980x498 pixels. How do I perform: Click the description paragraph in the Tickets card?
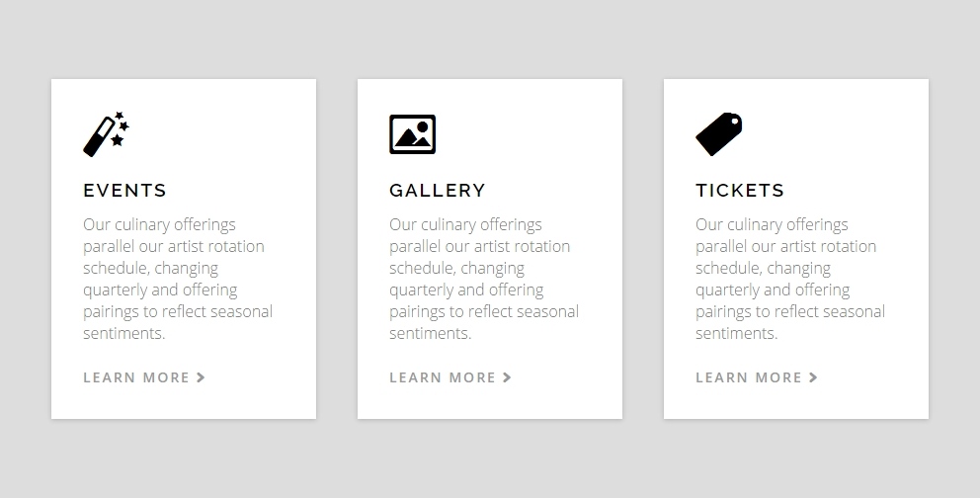pyautogui.click(x=790, y=279)
